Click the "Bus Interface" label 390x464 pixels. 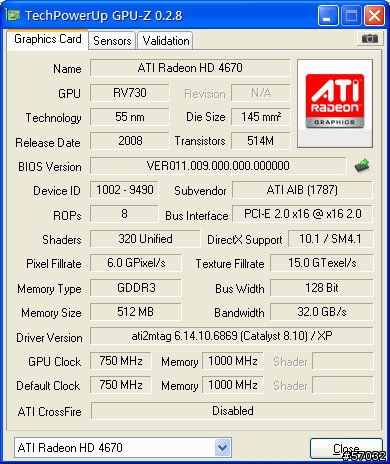pyautogui.click(x=197, y=216)
